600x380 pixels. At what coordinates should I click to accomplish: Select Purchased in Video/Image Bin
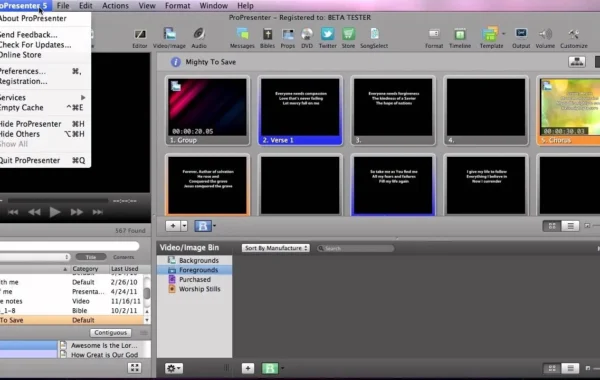tap(194, 279)
